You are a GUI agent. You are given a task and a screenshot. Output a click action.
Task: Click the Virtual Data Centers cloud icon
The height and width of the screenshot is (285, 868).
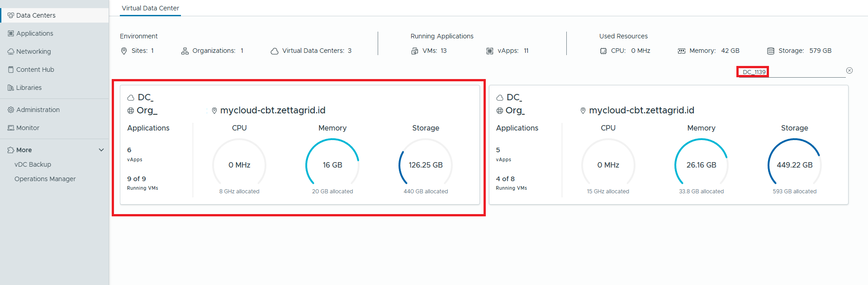point(275,51)
